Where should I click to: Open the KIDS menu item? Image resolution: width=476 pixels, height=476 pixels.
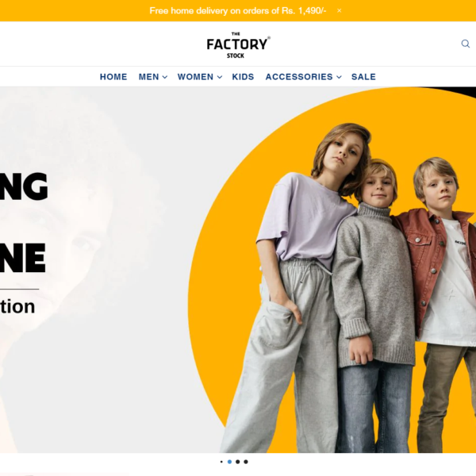click(243, 77)
